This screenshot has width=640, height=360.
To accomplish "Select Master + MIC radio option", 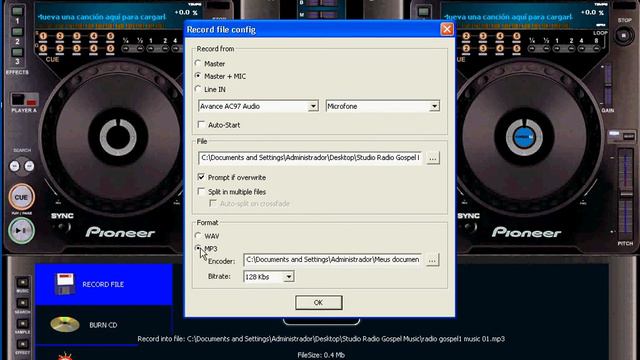I will [x=198, y=76].
